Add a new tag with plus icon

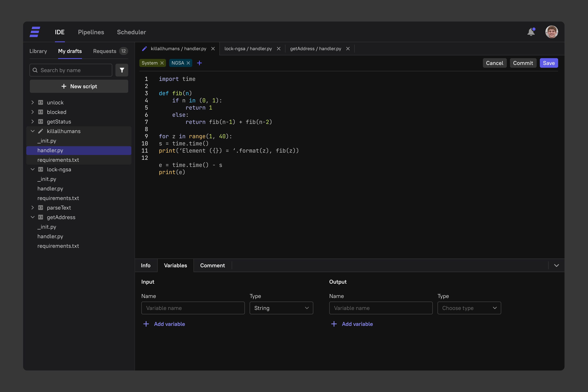click(x=199, y=63)
